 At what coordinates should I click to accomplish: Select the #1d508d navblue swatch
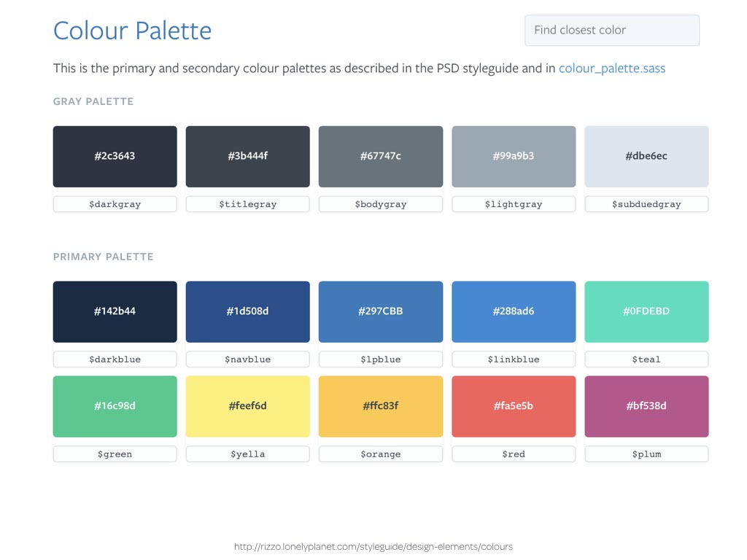(248, 312)
